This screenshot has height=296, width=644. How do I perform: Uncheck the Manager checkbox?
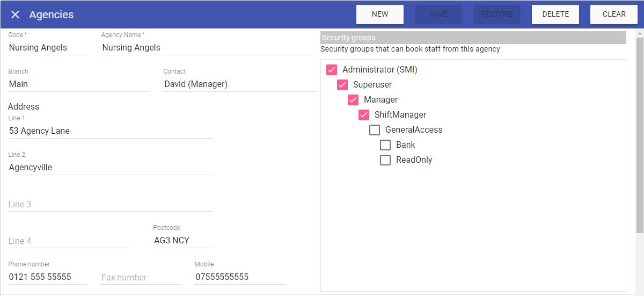pyautogui.click(x=353, y=100)
